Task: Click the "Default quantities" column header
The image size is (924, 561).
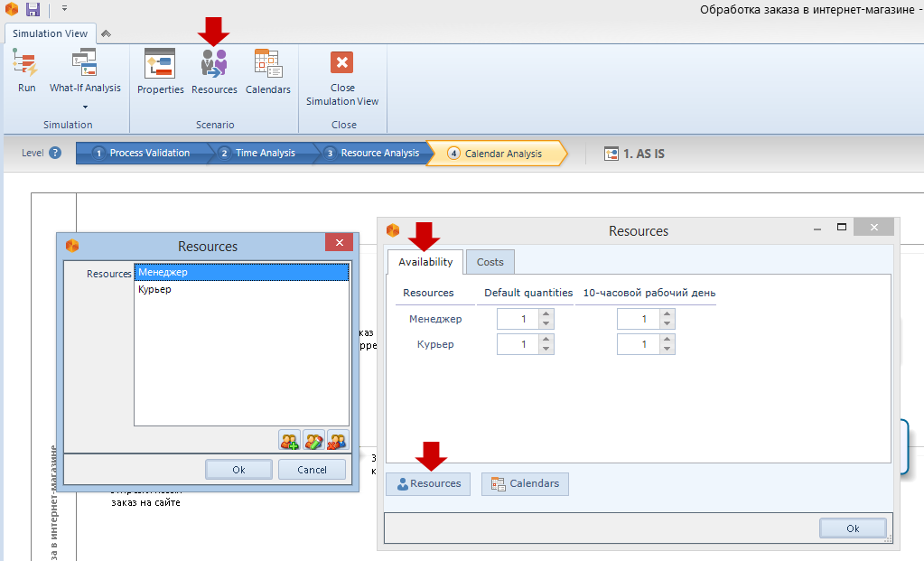Action: pos(528,293)
